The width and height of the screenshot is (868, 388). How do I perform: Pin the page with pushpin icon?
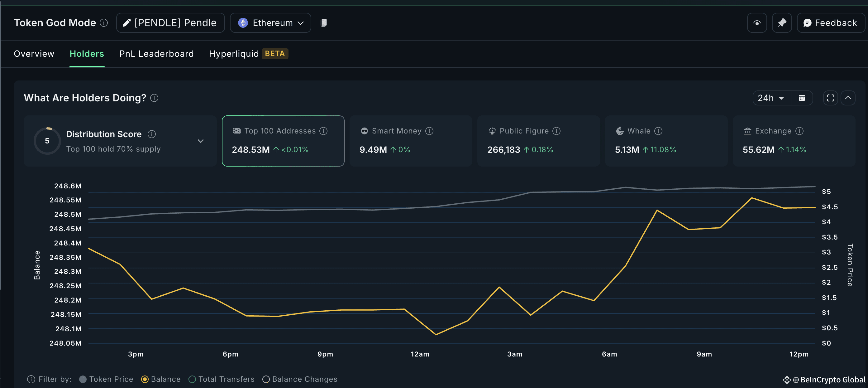[x=782, y=23]
